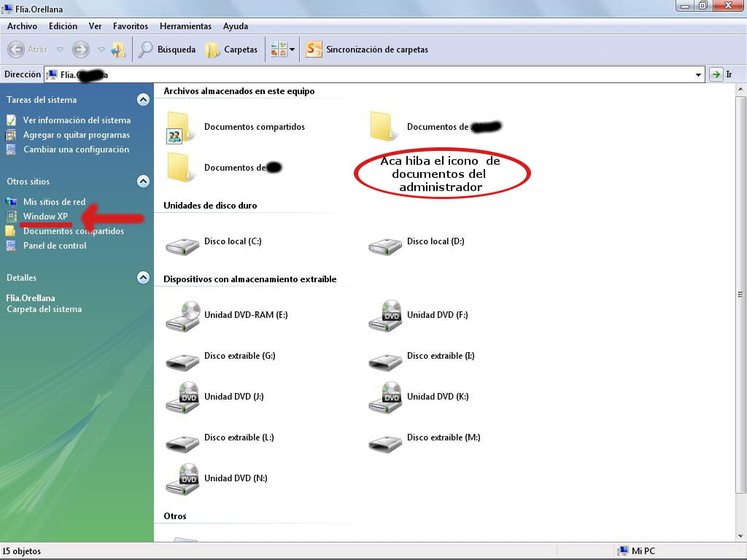The width and height of the screenshot is (747, 560).
Task: Click the Búsqueda magnifier button
Action: pos(167,49)
